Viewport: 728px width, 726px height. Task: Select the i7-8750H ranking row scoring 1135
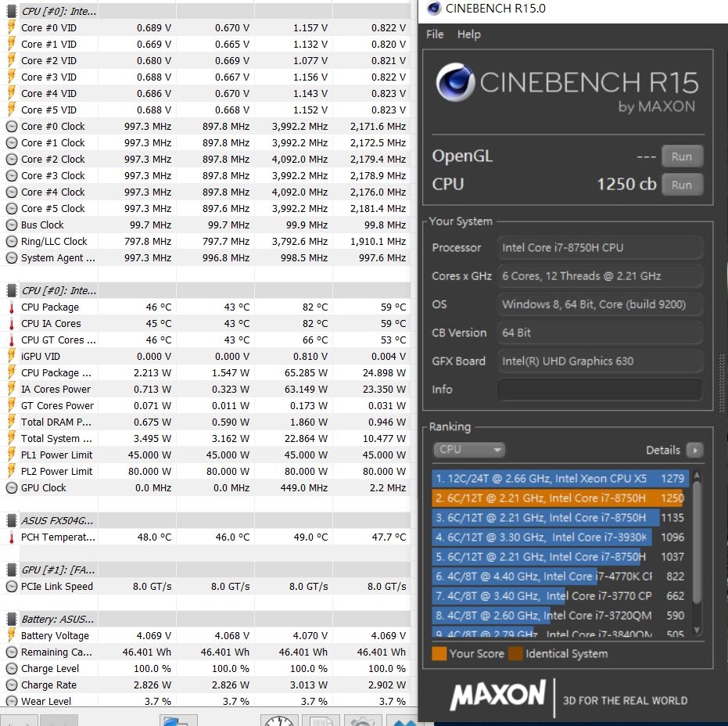click(561, 517)
